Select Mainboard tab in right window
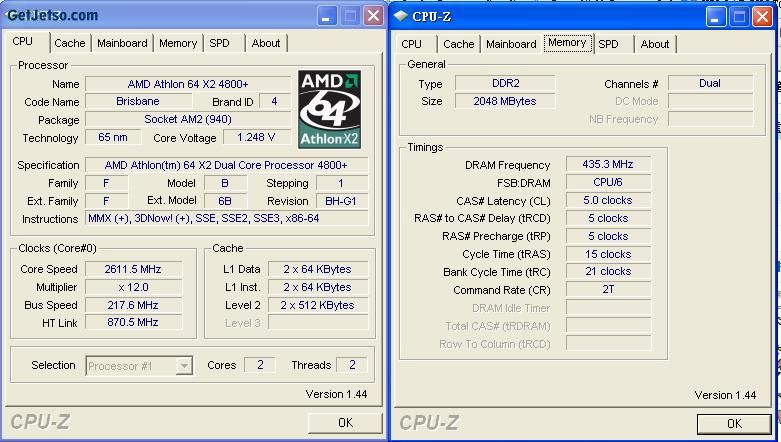The width and height of the screenshot is (781, 442). [x=511, y=44]
